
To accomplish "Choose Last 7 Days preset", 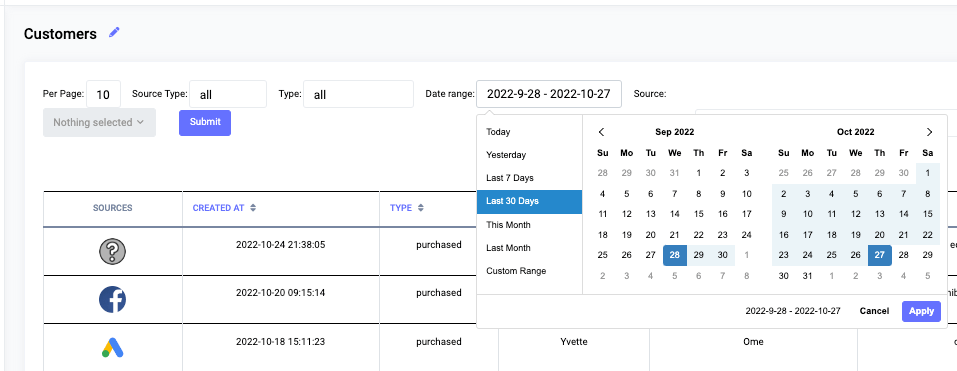I will [x=529, y=178].
